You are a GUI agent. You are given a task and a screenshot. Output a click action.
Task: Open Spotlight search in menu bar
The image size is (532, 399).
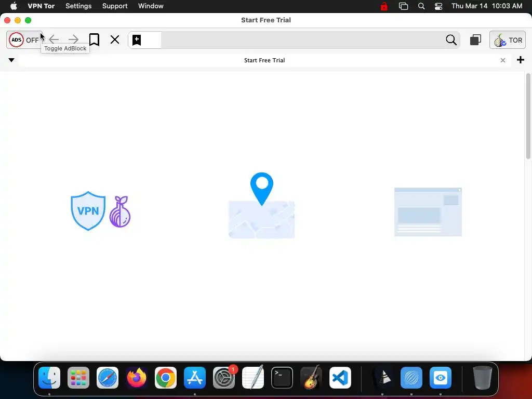point(421,6)
